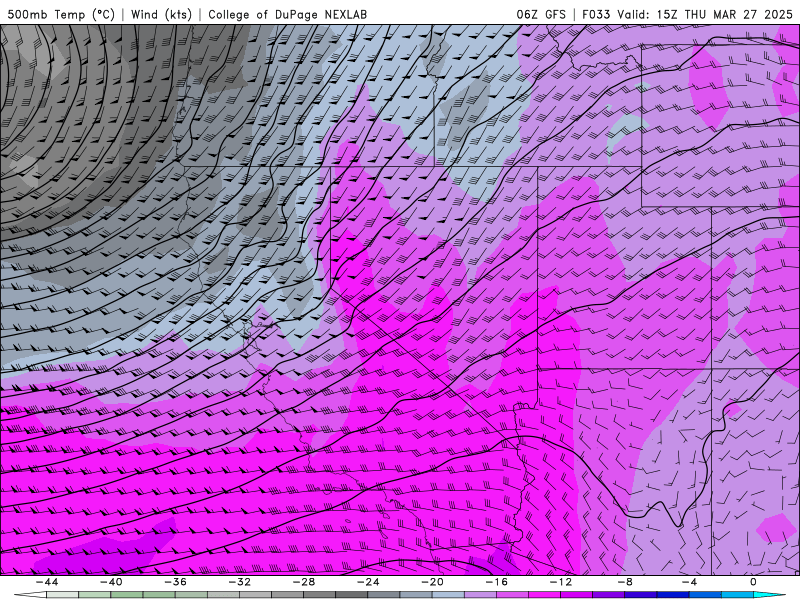Click the "500mb Temp (°C)" title text
Image resolution: width=800 pixels, height=600 pixels.
pyautogui.click(x=61, y=15)
